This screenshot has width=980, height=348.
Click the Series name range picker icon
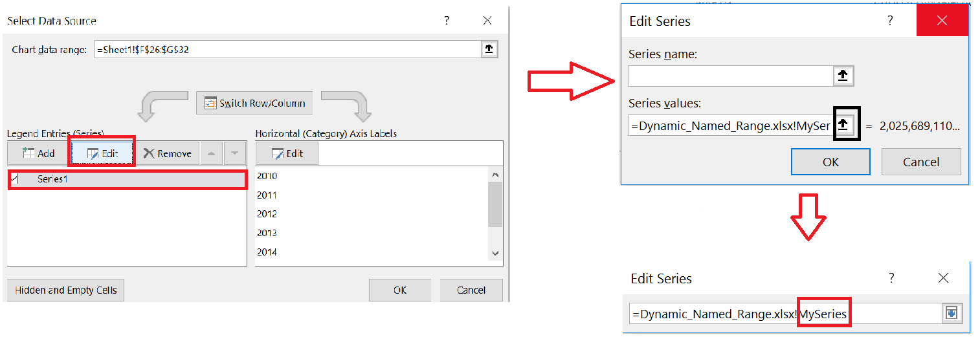click(843, 76)
